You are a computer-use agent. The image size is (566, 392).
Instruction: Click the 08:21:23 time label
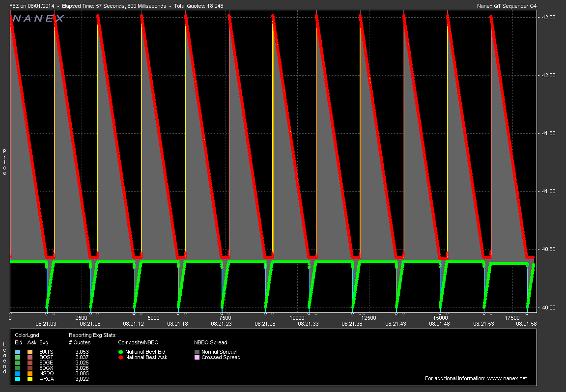(x=221, y=324)
